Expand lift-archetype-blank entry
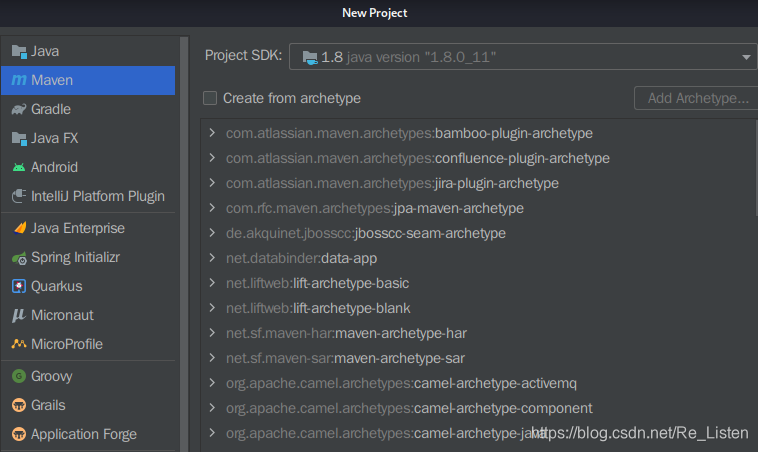The width and height of the screenshot is (758, 452). click(212, 307)
